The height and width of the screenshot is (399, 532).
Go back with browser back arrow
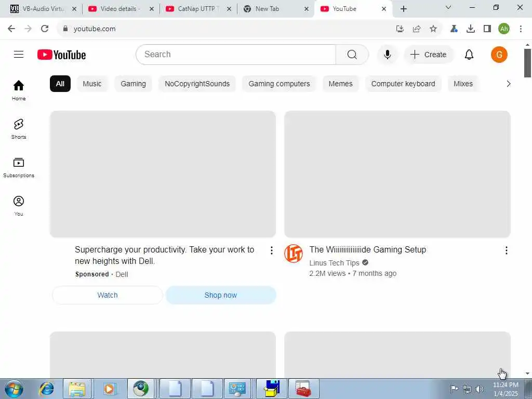[11, 29]
